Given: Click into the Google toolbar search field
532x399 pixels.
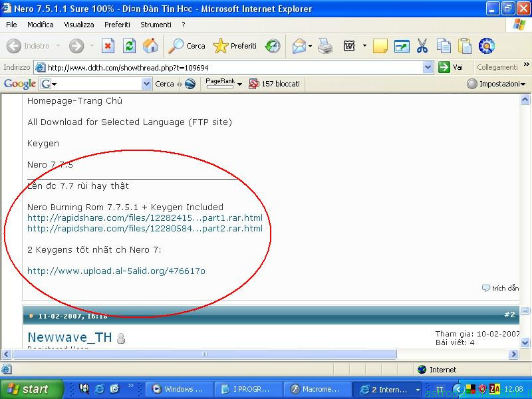Looking at the screenshot, I should click(x=96, y=84).
